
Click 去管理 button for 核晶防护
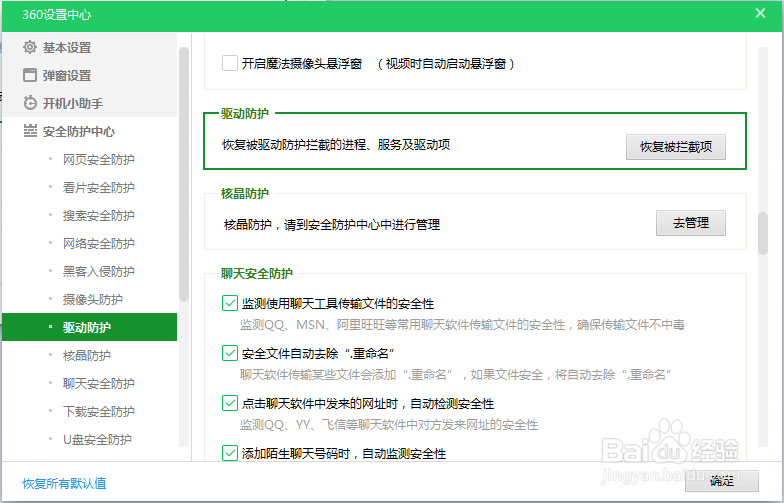click(x=690, y=223)
